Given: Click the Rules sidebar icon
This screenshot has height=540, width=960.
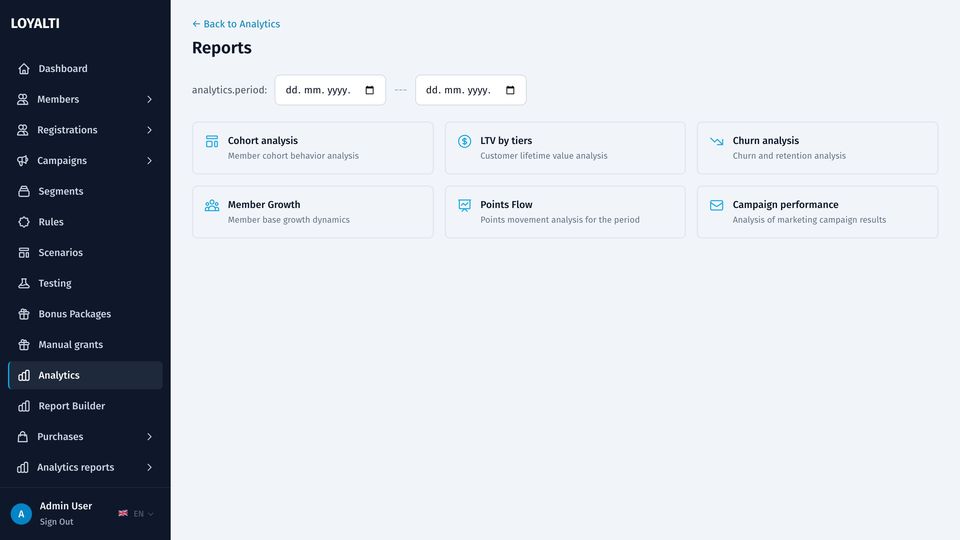Looking at the screenshot, I should coord(24,222).
